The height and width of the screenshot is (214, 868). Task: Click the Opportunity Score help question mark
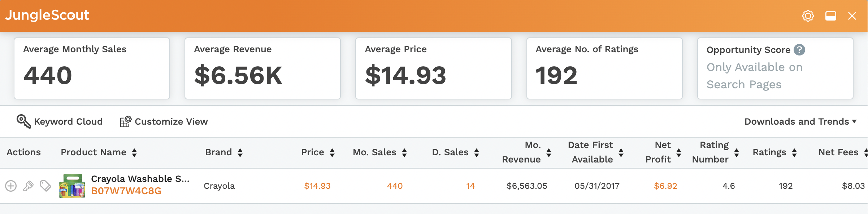point(799,50)
